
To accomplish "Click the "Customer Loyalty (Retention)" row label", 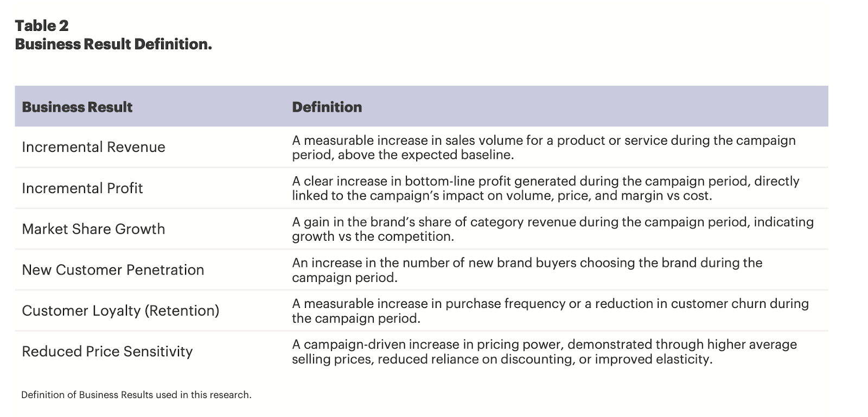I will pos(120,310).
